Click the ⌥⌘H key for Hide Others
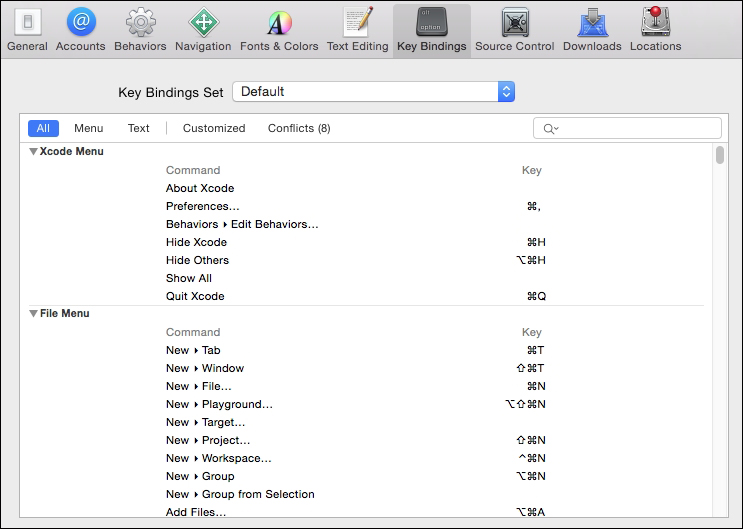Image resolution: width=743 pixels, height=529 pixels. pos(531,260)
